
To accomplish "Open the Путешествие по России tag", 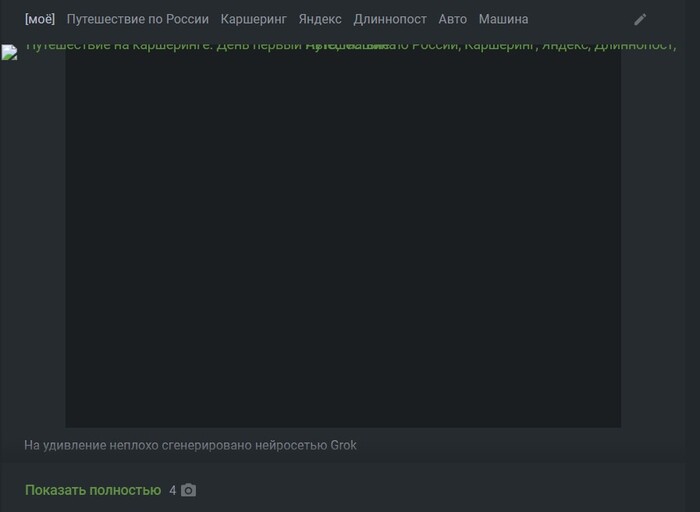I will click(x=138, y=19).
